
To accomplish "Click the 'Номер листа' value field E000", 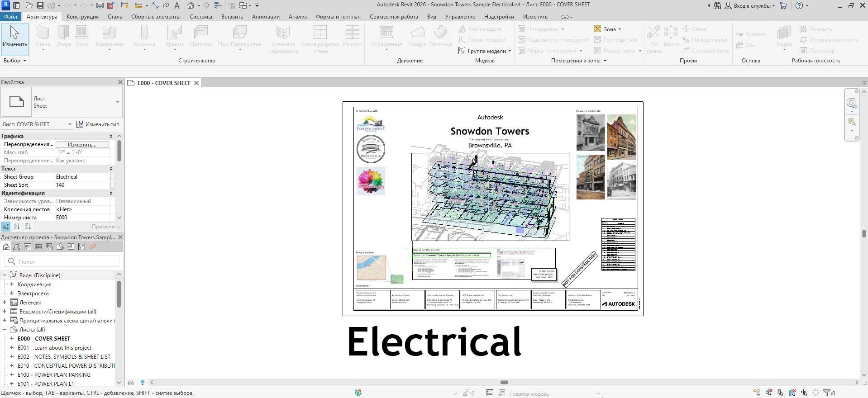I will [82, 218].
